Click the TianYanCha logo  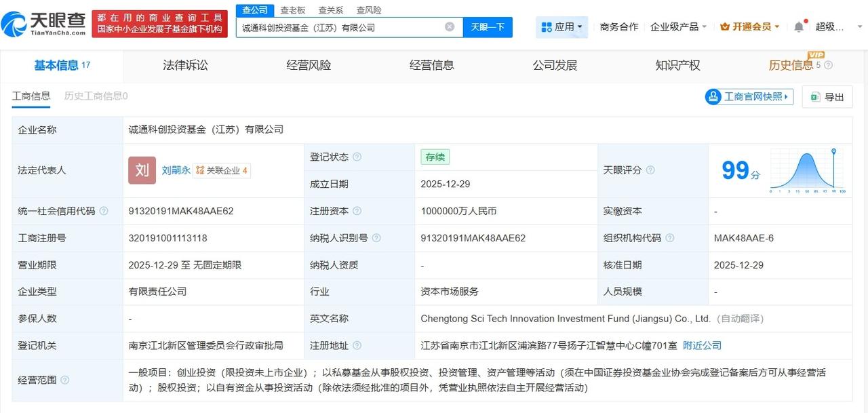(x=44, y=24)
